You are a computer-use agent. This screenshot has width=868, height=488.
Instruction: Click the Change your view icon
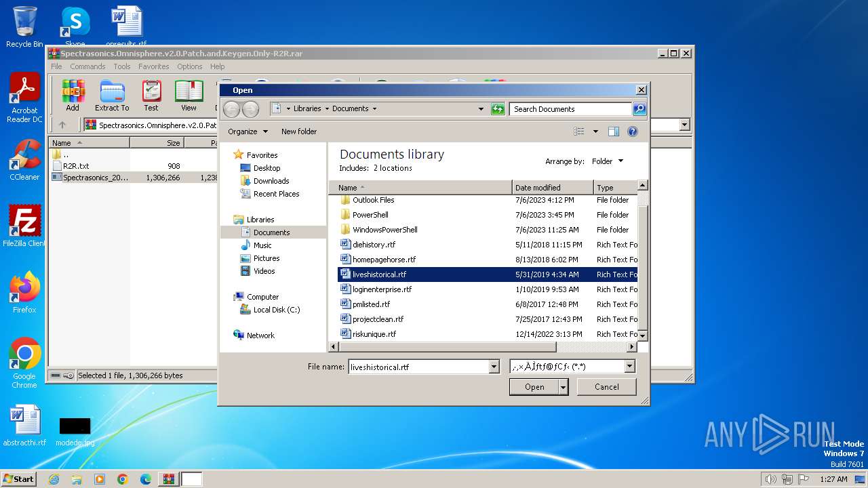(x=579, y=131)
